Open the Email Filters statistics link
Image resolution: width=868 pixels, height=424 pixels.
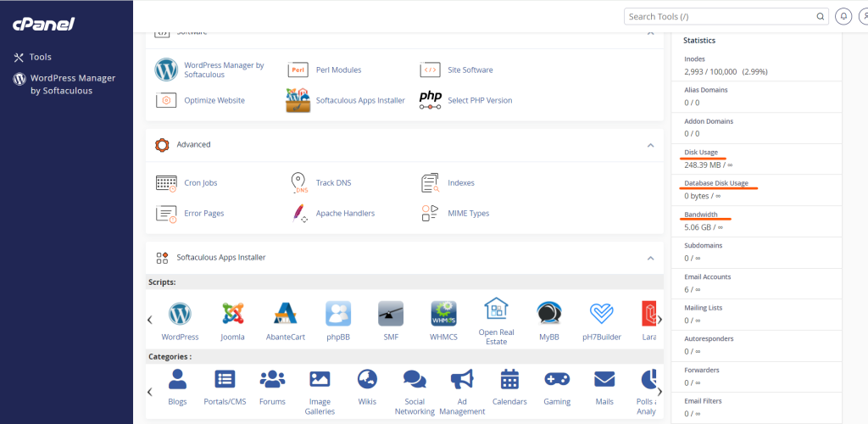[703, 401]
